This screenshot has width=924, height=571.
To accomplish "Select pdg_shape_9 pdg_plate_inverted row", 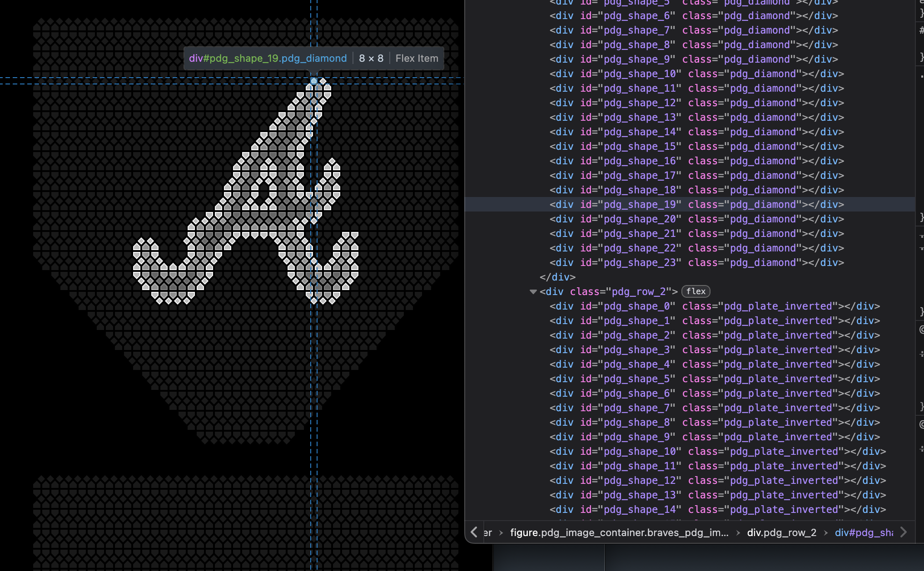I will coord(690,437).
